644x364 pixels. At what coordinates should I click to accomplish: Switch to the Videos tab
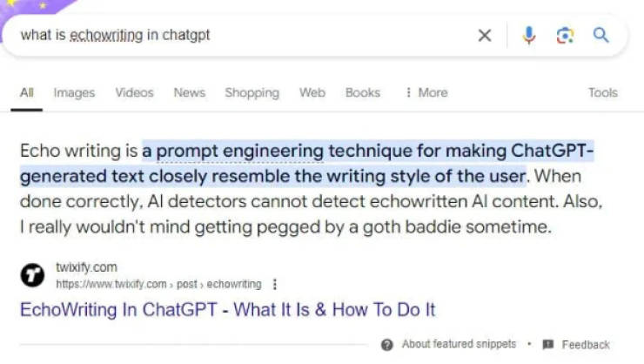[134, 92]
